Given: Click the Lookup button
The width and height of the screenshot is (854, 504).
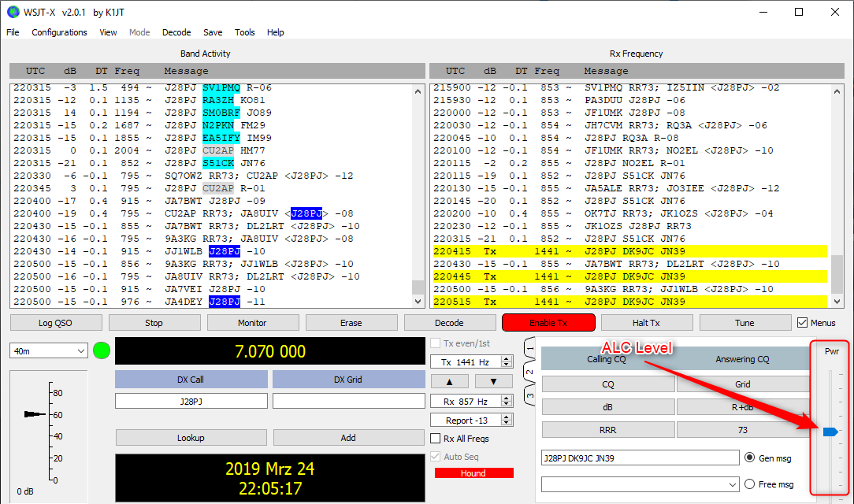Looking at the screenshot, I should (x=191, y=438).
